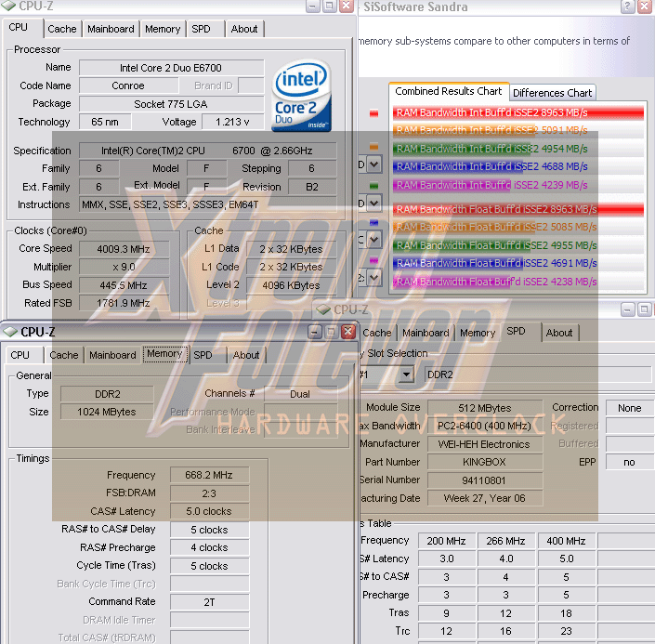Open the Sandra dropdown below the orange marker

point(374,164)
